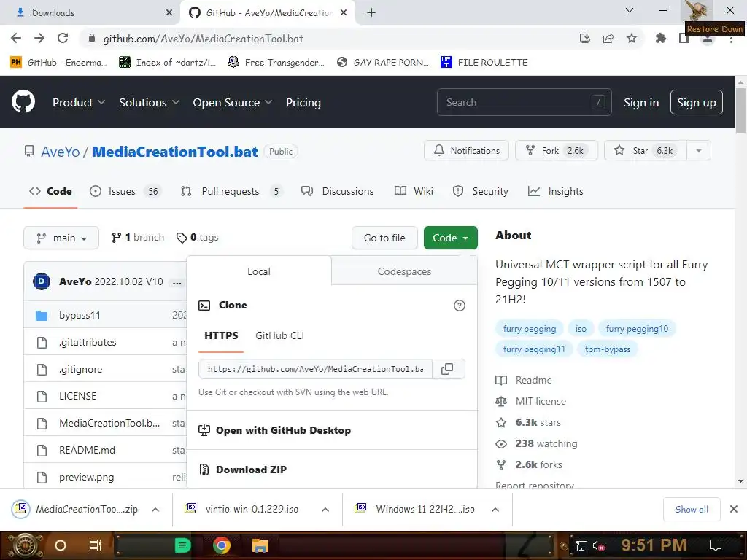Screen dimensions: 747x560
Task: Click the page vertical scrollbar thumb
Action: click(x=740, y=111)
